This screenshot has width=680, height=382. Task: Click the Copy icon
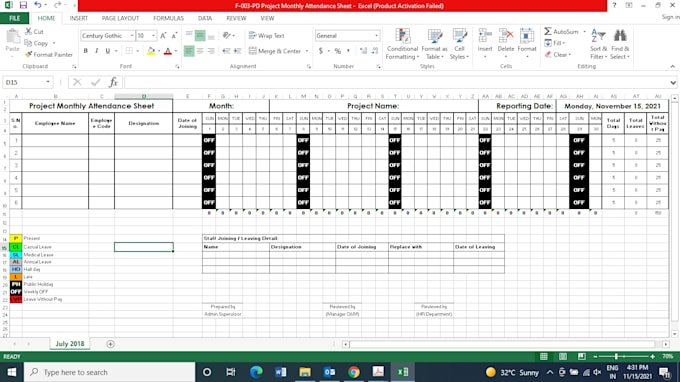(x=28, y=43)
